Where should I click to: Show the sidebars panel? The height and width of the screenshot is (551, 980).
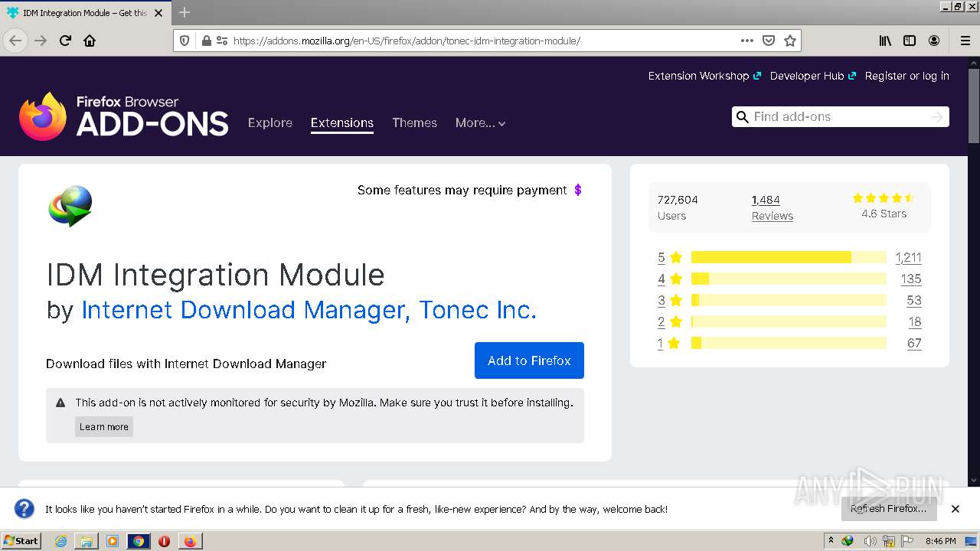coord(910,41)
